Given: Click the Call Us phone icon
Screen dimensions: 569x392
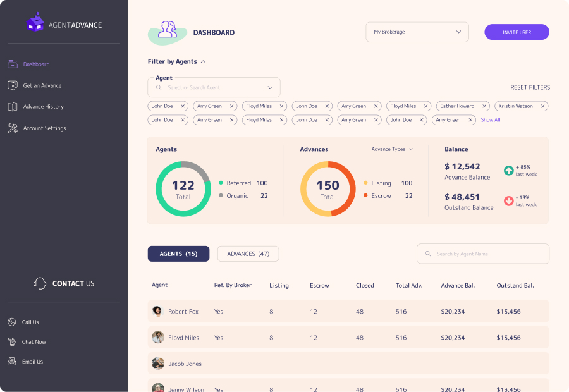Looking at the screenshot, I should pos(12,322).
